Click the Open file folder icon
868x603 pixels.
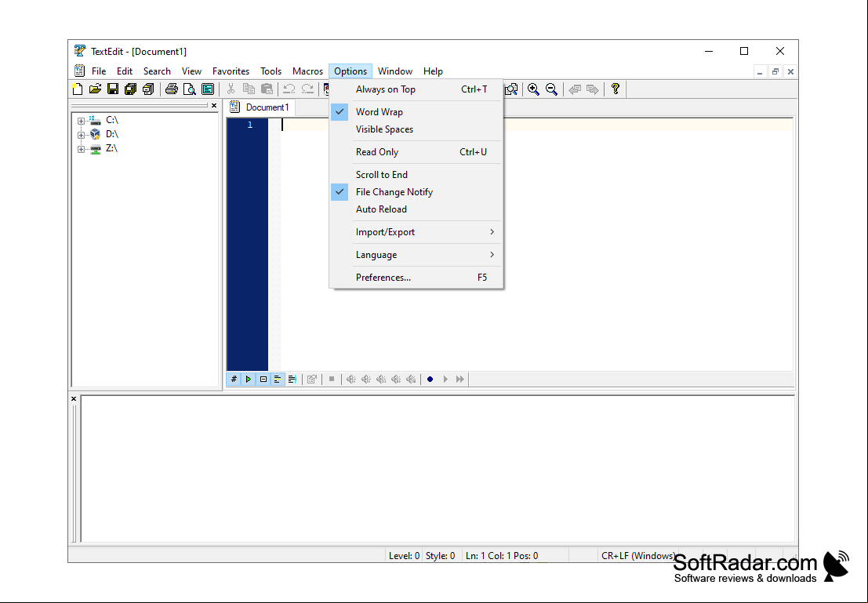[95, 89]
